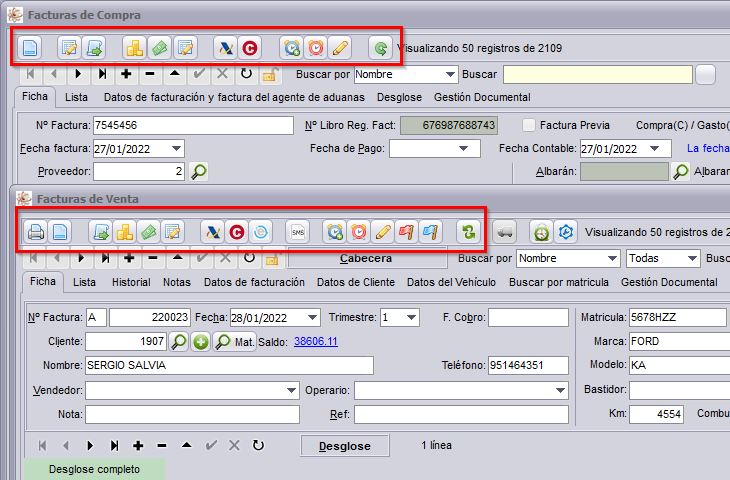730x480 pixels.
Task: Click the magnifier right of Cliente 1907 field
Action: coord(179,342)
